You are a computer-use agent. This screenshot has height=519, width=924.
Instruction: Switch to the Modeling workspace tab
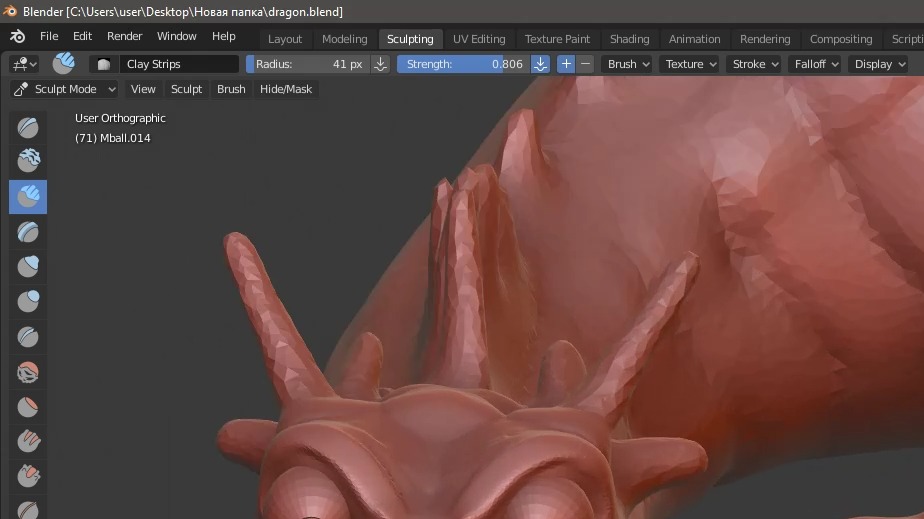coord(344,39)
